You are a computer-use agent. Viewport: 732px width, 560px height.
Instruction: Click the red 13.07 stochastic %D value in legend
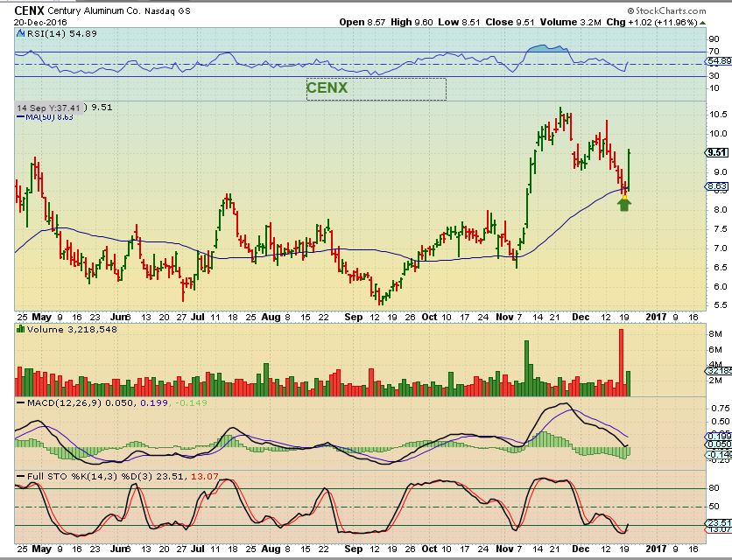(205, 477)
